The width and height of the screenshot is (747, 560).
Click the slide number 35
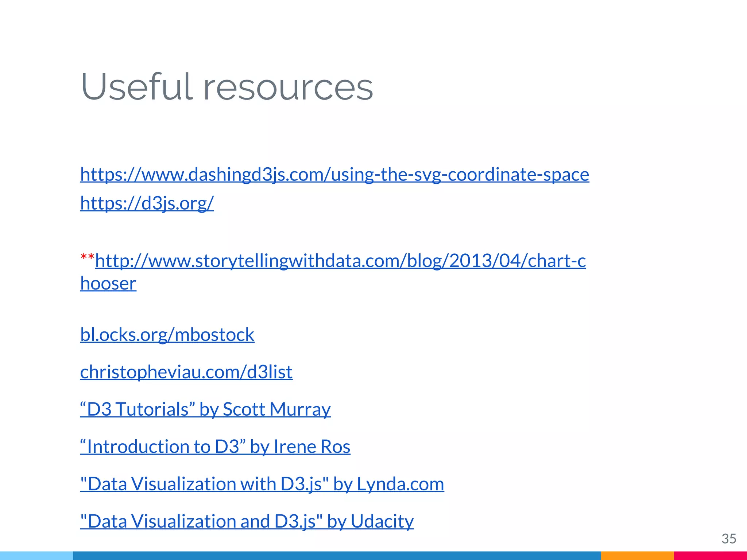pyautogui.click(x=729, y=538)
